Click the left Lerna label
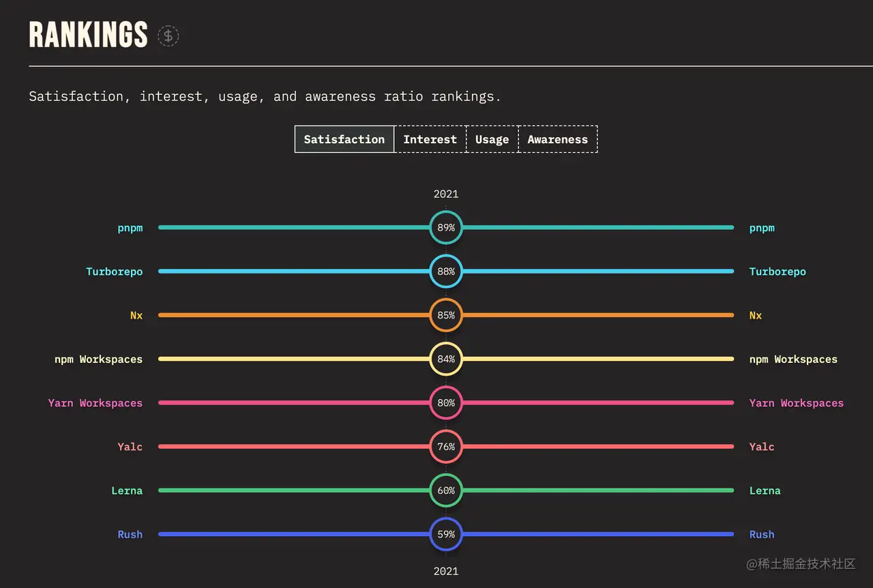The height and width of the screenshot is (588, 873). point(127,490)
